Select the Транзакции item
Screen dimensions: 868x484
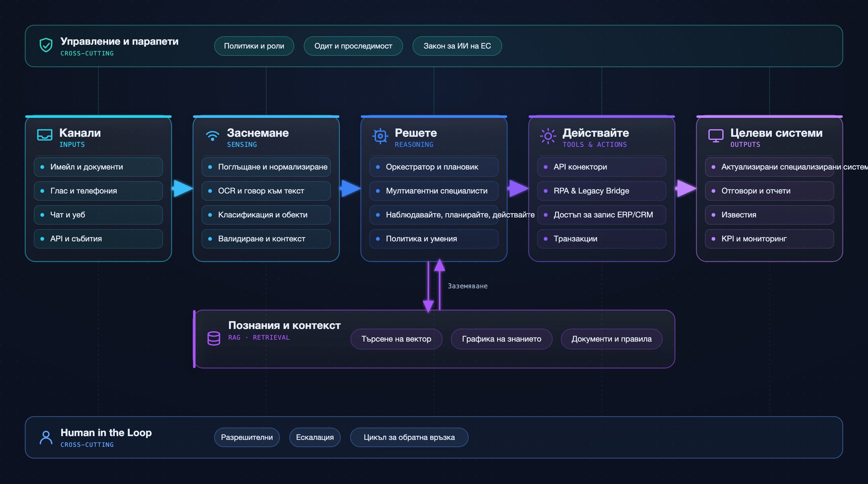coord(602,239)
